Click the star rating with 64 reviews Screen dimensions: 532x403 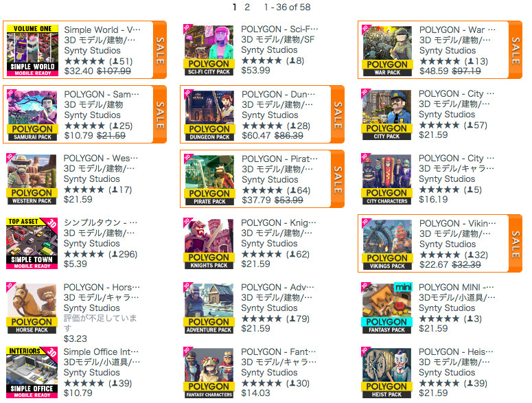click(276, 190)
